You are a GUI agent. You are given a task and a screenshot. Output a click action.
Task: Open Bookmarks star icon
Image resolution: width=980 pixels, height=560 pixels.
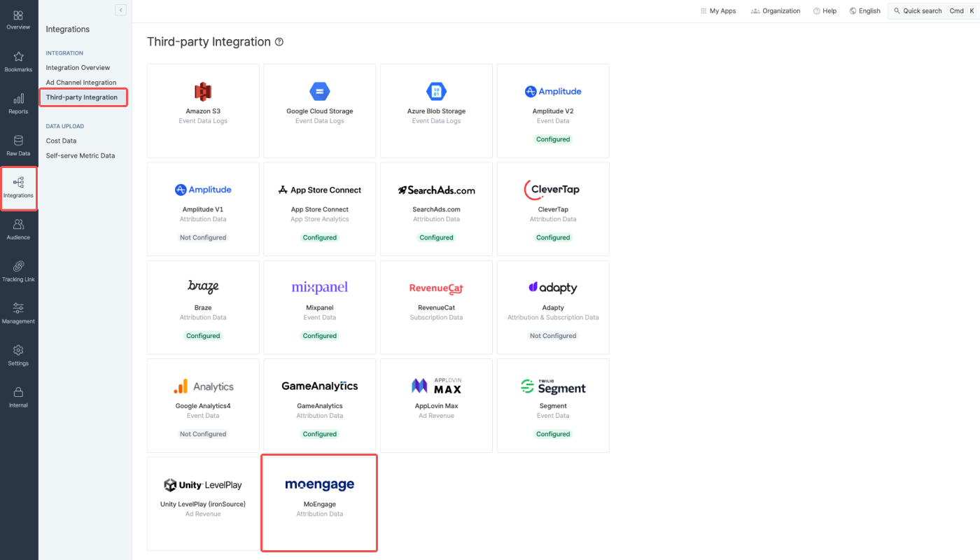18,57
